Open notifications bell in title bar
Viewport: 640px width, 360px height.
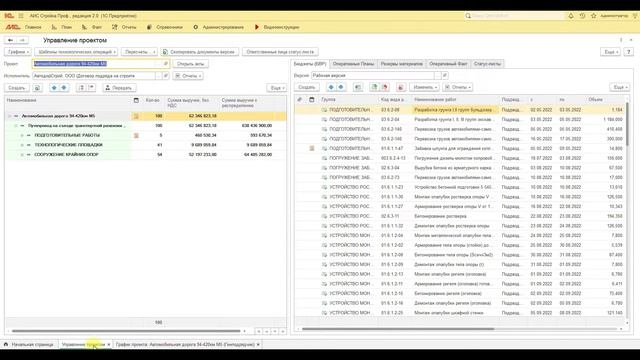[x=571, y=16]
